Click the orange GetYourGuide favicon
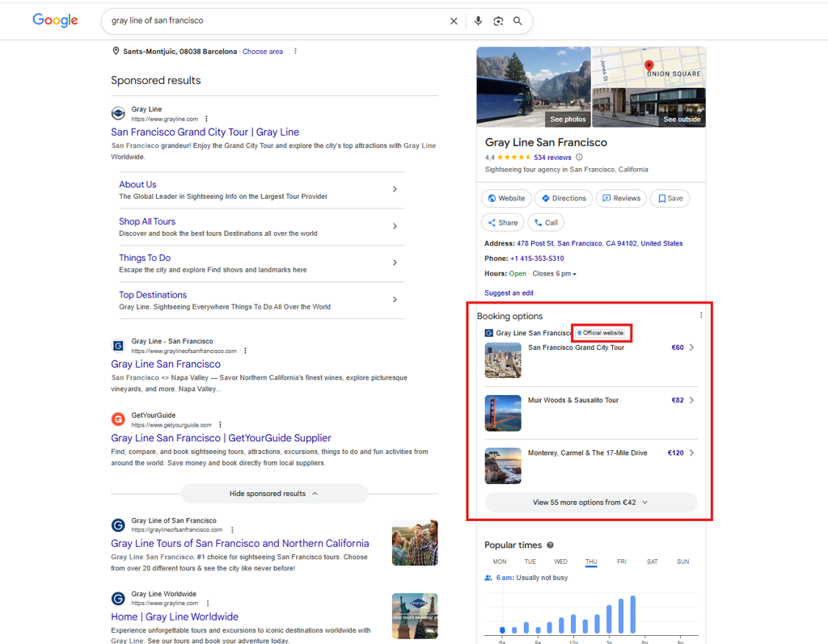The width and height of the screenshot is (828, 644). coord(118,419)
